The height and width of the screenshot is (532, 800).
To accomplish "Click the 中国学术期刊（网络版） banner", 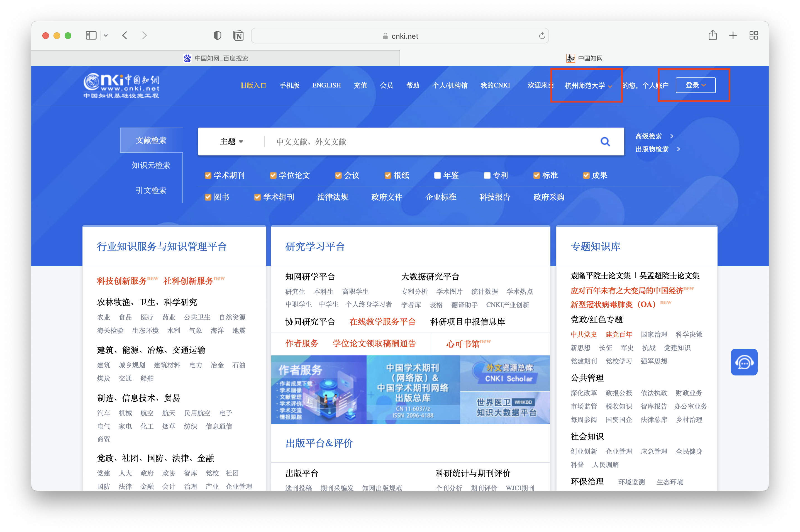I will (413, 389).
